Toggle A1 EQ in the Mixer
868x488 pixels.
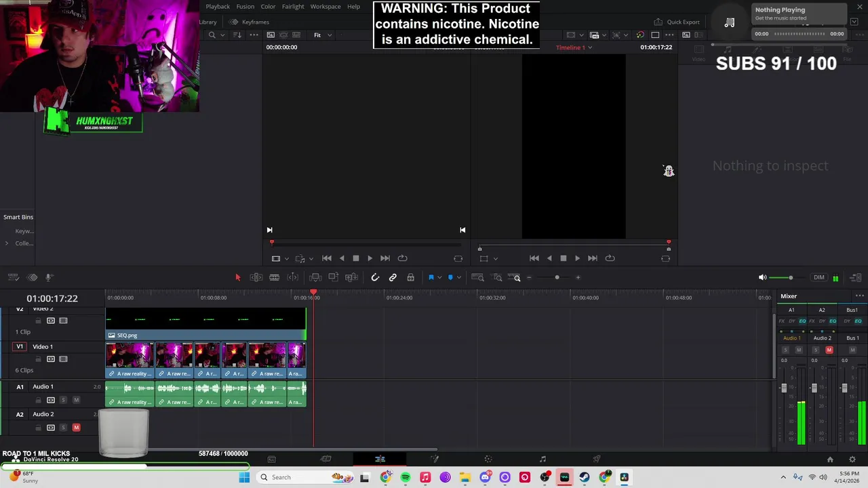coord(802,321)
